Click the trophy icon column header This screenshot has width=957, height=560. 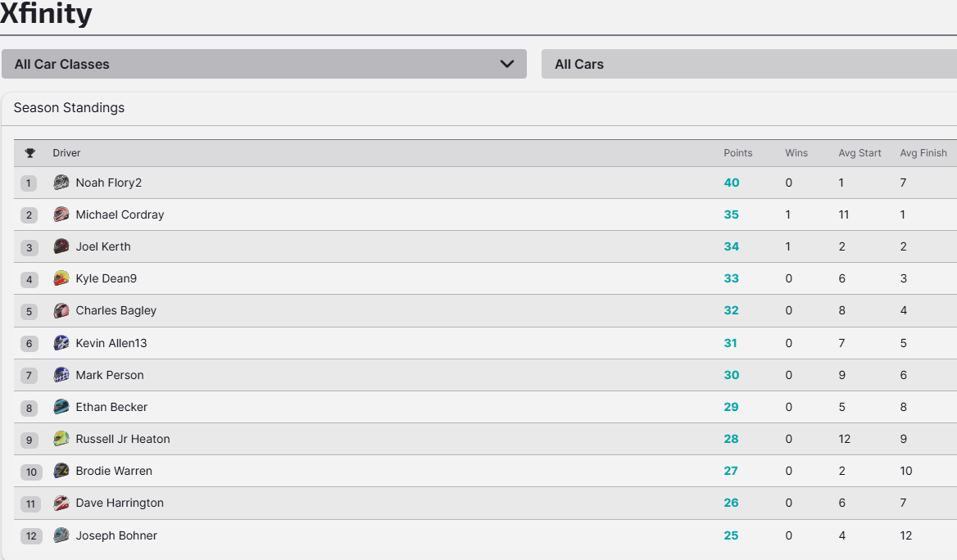coord(30,153)
